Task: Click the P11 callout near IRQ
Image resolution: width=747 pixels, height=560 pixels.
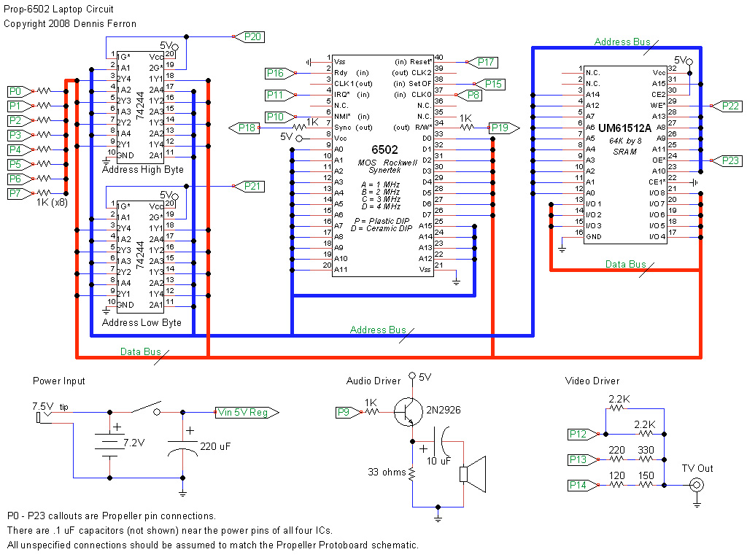Action: click(281, 96)
